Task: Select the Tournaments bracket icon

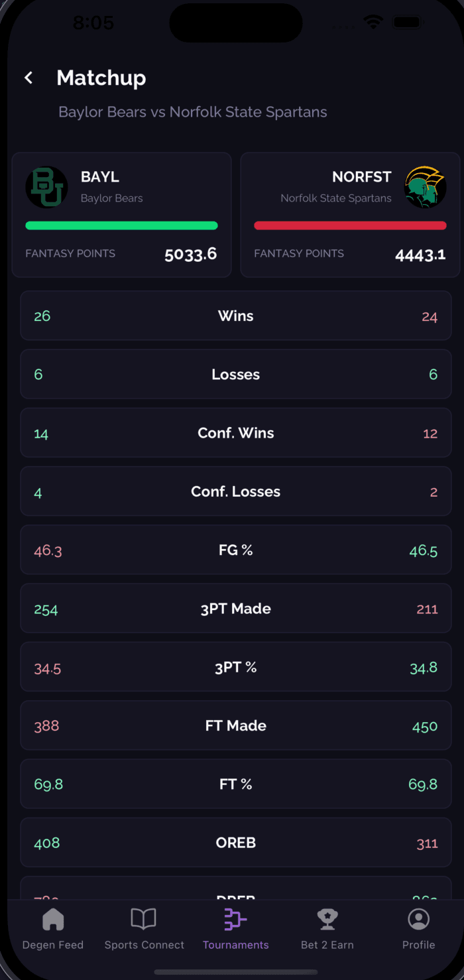Action: coord(235,920)
